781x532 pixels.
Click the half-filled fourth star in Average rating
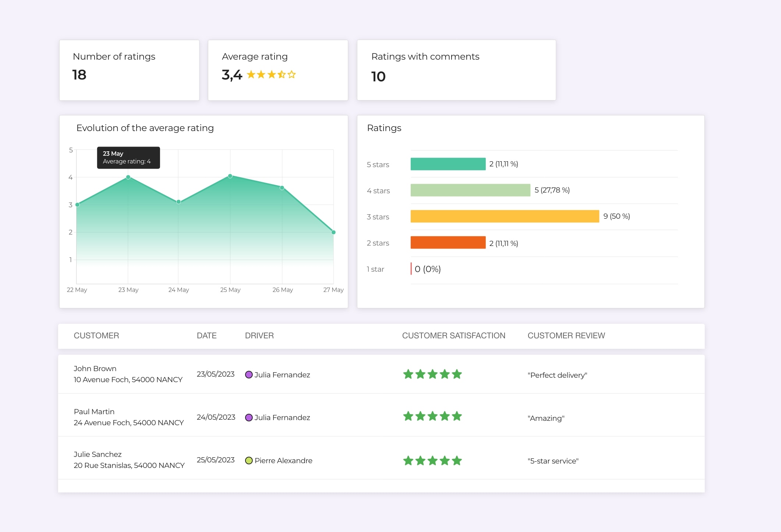281,74
